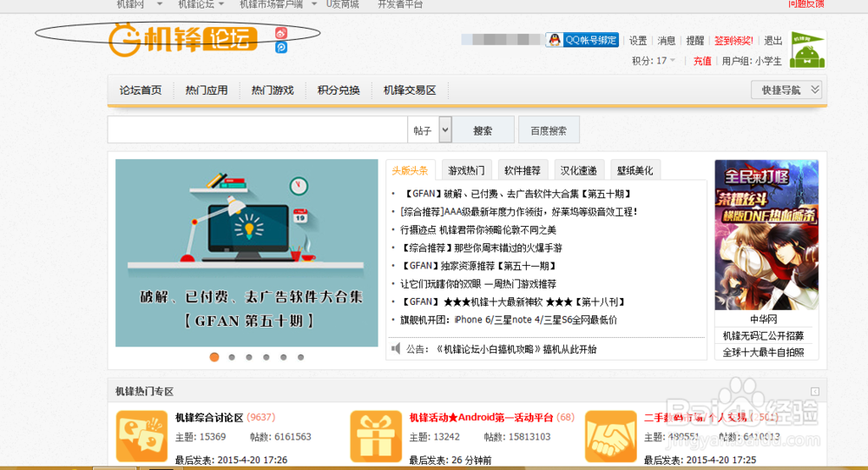Expand the 机锋市场客户端 top menu arrow
Screen dimensions: 868x470
(314, 4)
